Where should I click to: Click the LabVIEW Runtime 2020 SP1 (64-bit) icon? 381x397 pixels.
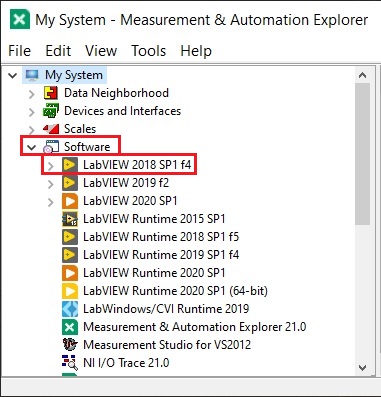(70, 291)
